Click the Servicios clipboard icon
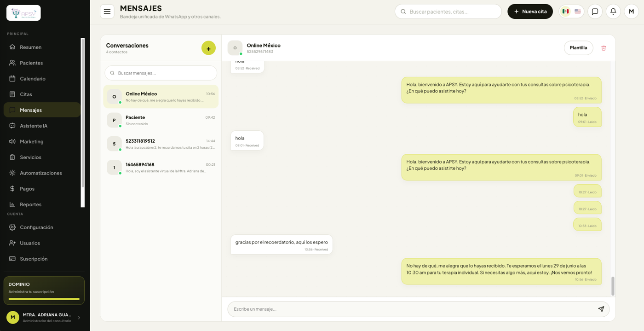 tap(12, 157)
